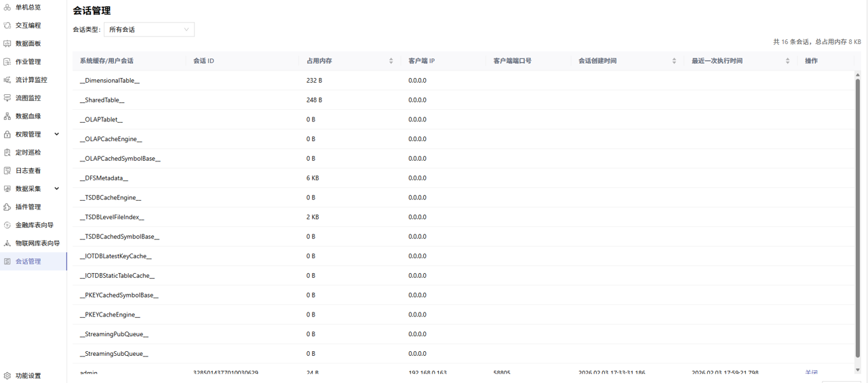Click the 作业管理 sidebar icon
Screen dimensions: 868x383
click(x=7, y=62)
